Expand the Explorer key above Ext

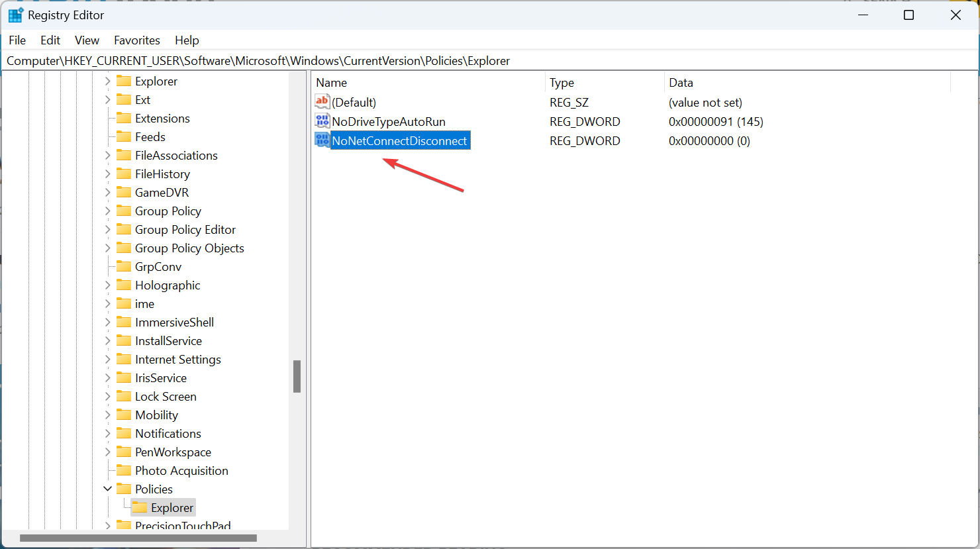click(107, 81)
